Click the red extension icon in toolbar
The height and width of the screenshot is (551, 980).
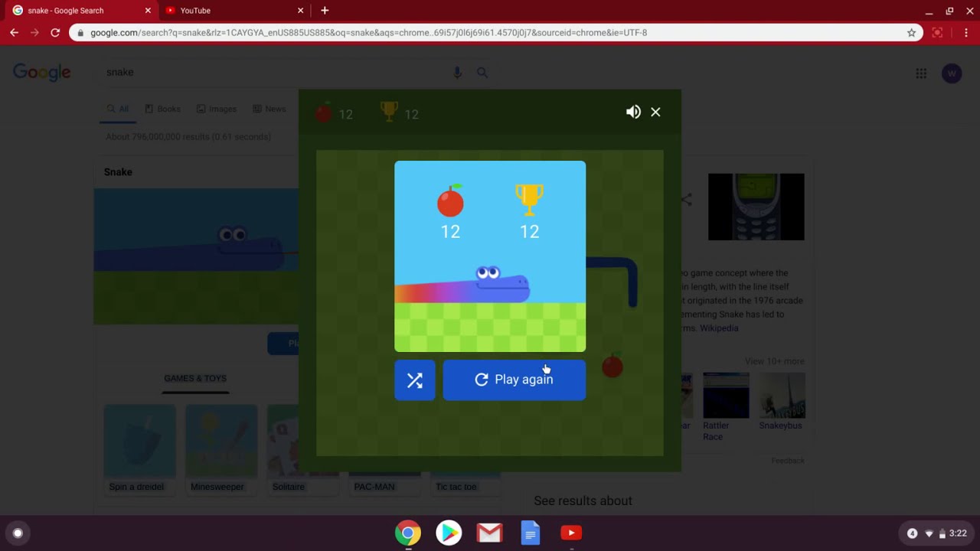(937, 33)
